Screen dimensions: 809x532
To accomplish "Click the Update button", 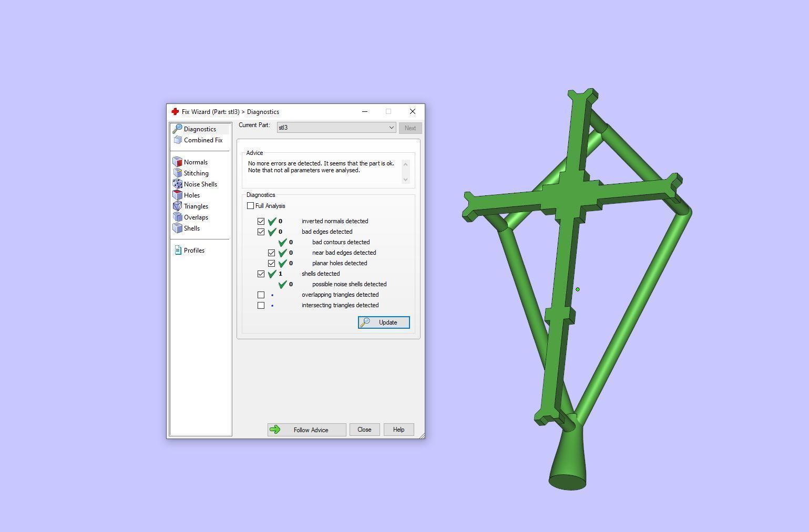I will 384,322.
